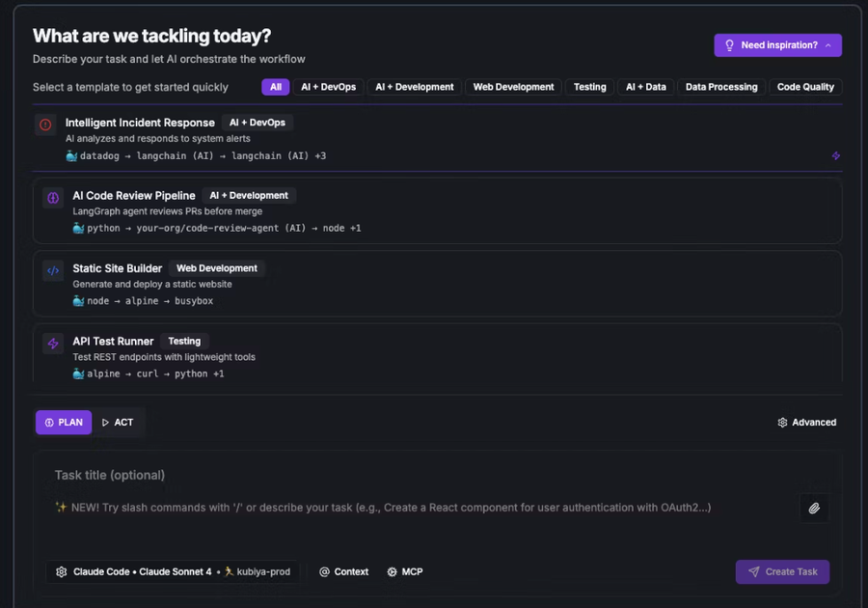Viewport: 868px width, 608px height.
Task: Filter templates by Code Quality
Action: [x=805, y=87]
